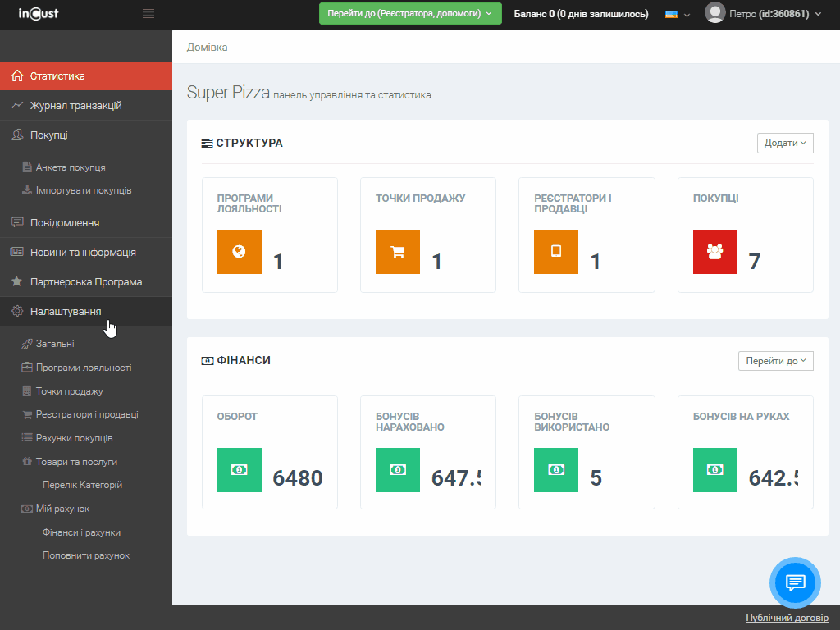
Task: Collapse the Налаштування sidebar section
Action: click(x=66, y=312)
